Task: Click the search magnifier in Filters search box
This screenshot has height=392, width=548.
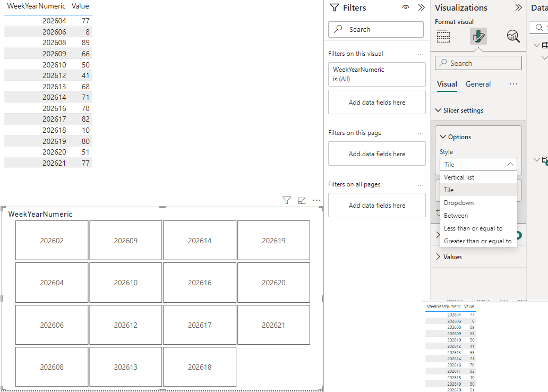Action: click(338, 29)
